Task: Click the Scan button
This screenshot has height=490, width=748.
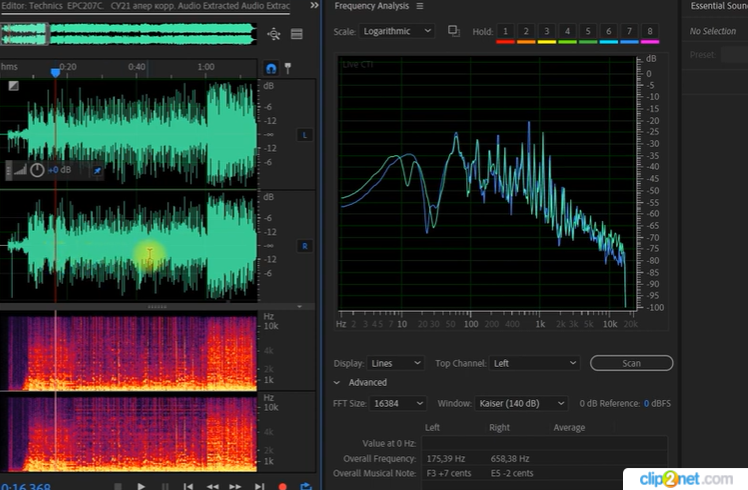Action: point(631,363)
